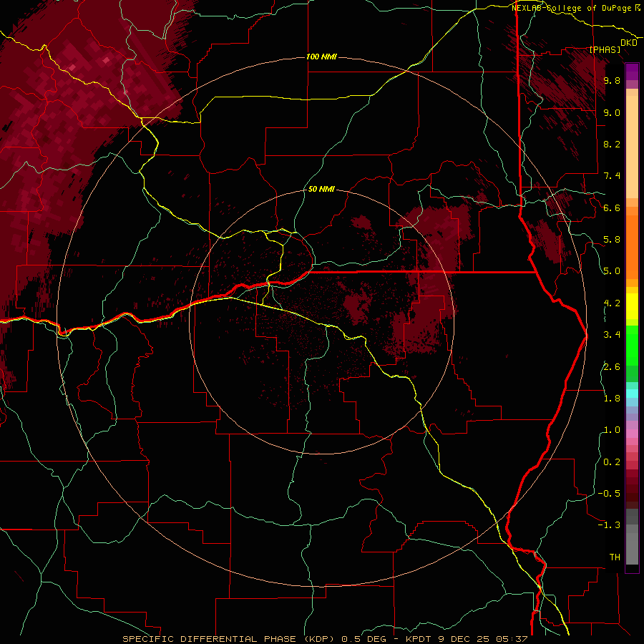Screen dimensions: 644x644
Task: Select the 5.8 scale label
Action: click(x=612, y=240)
